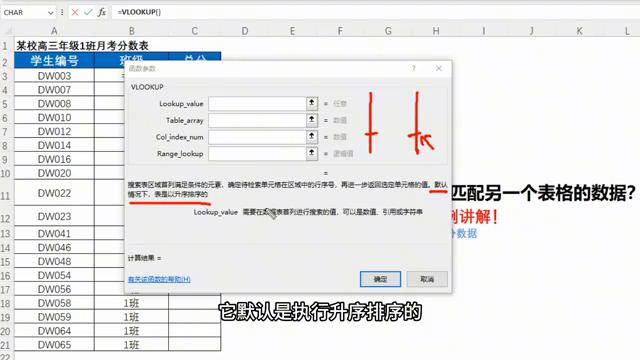Select cell containing DW048
Image resolution: width=640 pixels, height=360 pixels.
click(x=54, y=261)
